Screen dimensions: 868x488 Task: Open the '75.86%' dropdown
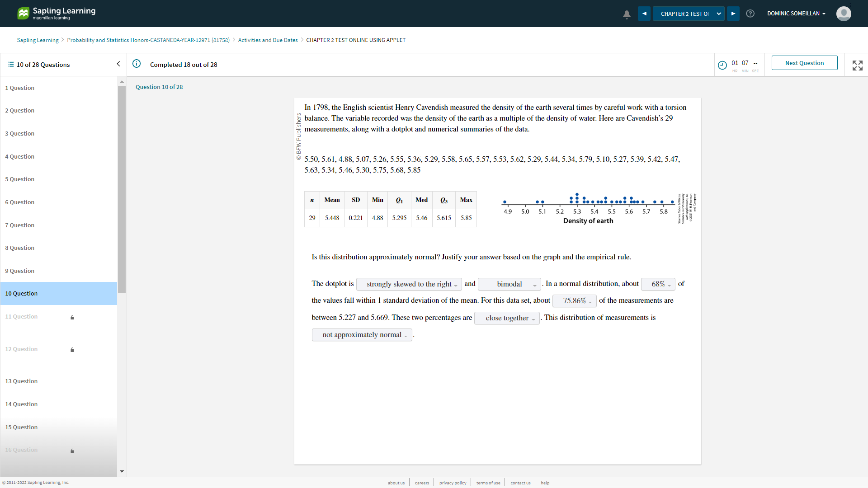tap(574, 301)
